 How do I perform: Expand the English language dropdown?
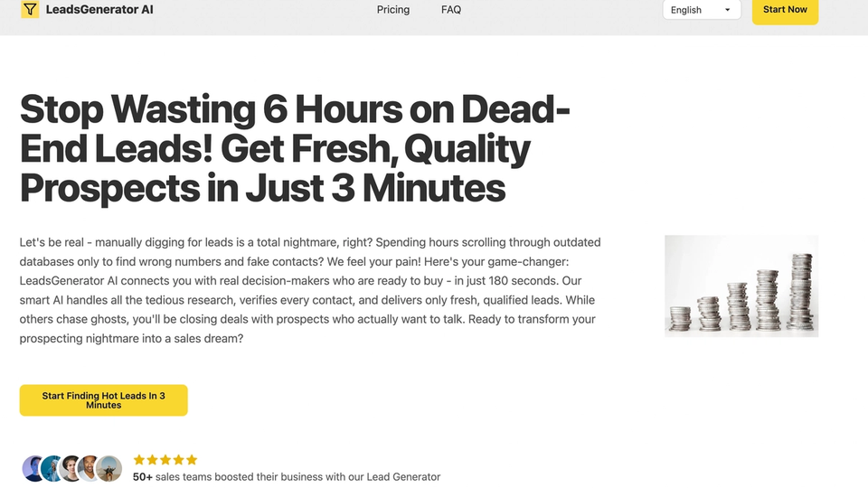click(702, 9)
